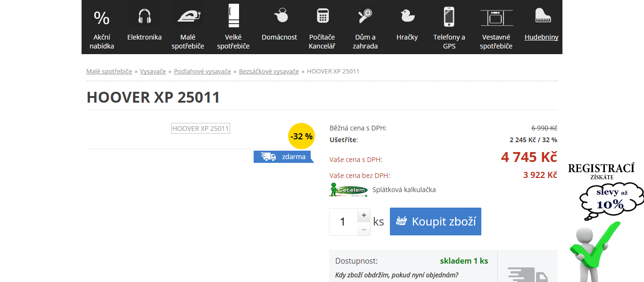The image size is (644, 282).
Task: Click the kettle icon for Domácnost
Action: 281,16
